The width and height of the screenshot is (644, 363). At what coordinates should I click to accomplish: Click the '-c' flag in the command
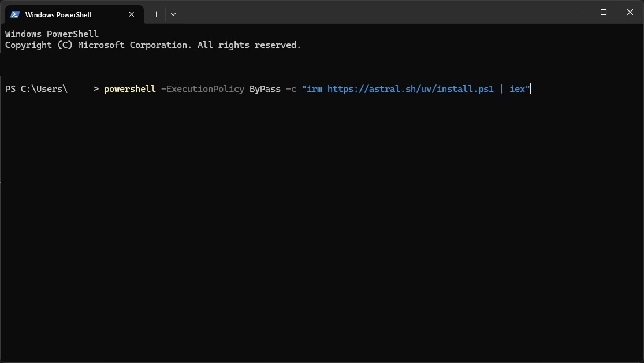click(291, 89)
